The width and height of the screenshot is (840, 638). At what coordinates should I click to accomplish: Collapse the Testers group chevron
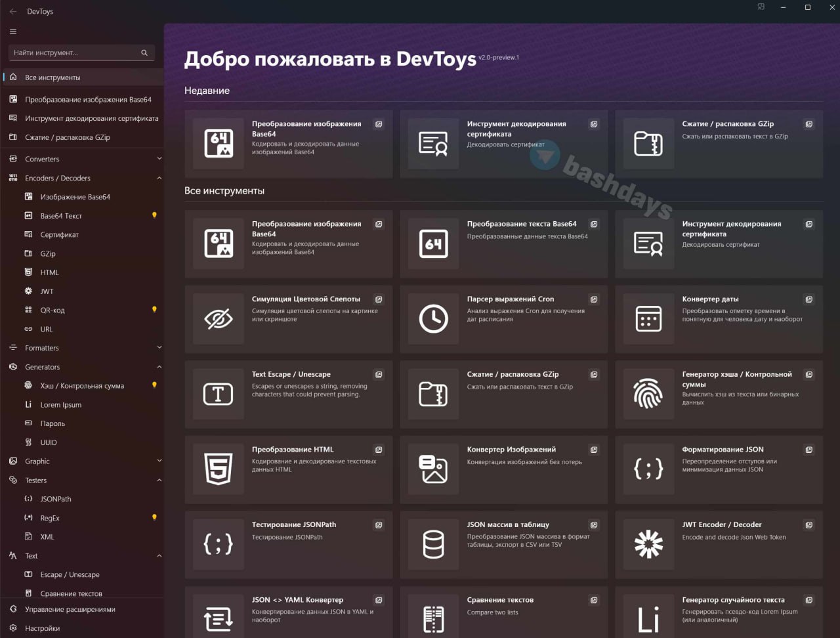pos(159,480)
